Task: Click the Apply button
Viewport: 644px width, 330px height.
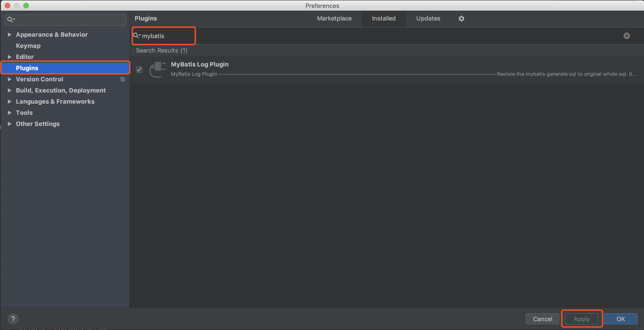Action: pyautogui.click(x=582, y=319)
